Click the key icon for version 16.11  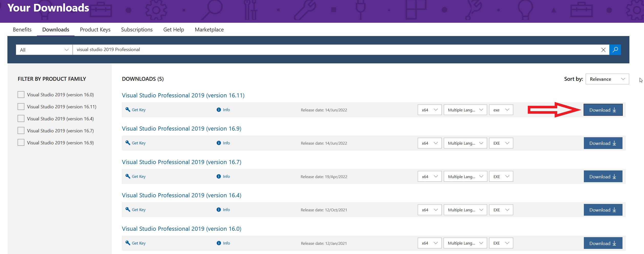tap(128, 110)
